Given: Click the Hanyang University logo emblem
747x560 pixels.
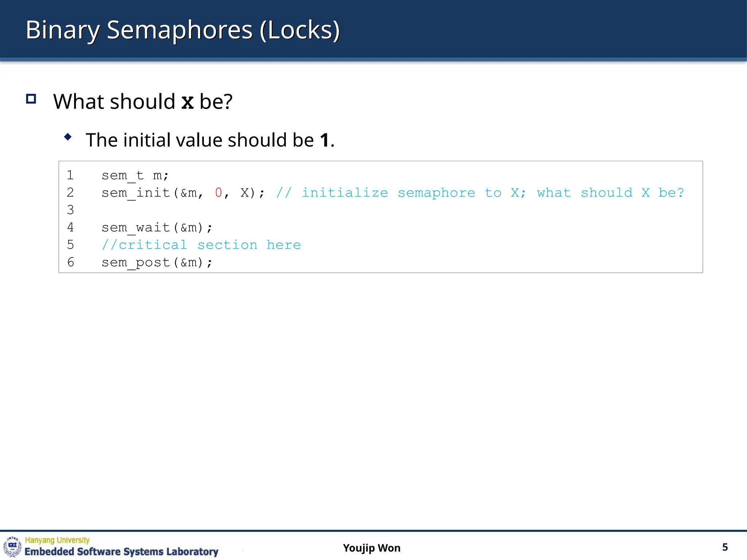Looking at the screenshot, I should point(12,547).
